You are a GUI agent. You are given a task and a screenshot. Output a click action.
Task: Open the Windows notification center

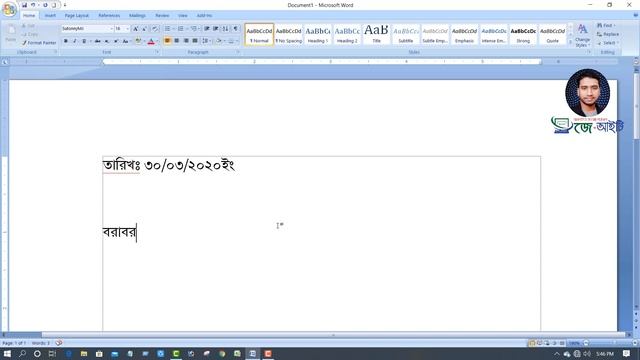pos(626,353)
